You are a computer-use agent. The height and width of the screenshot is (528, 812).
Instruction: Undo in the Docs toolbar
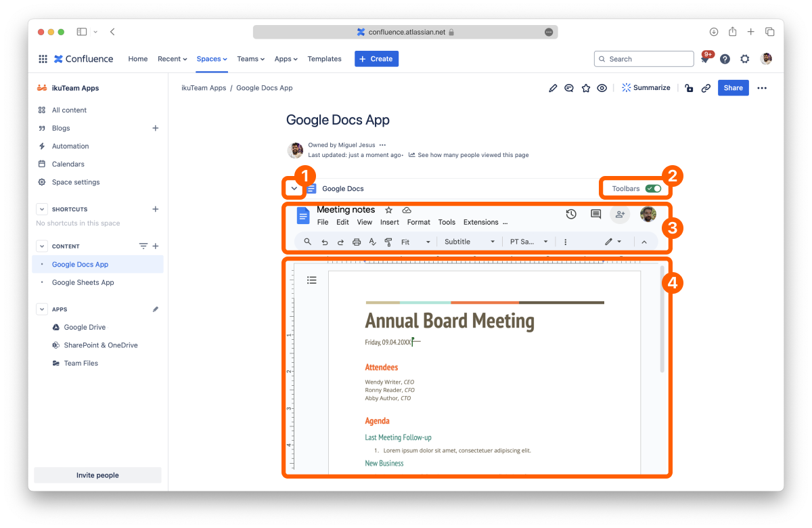[x=324, y=242]
